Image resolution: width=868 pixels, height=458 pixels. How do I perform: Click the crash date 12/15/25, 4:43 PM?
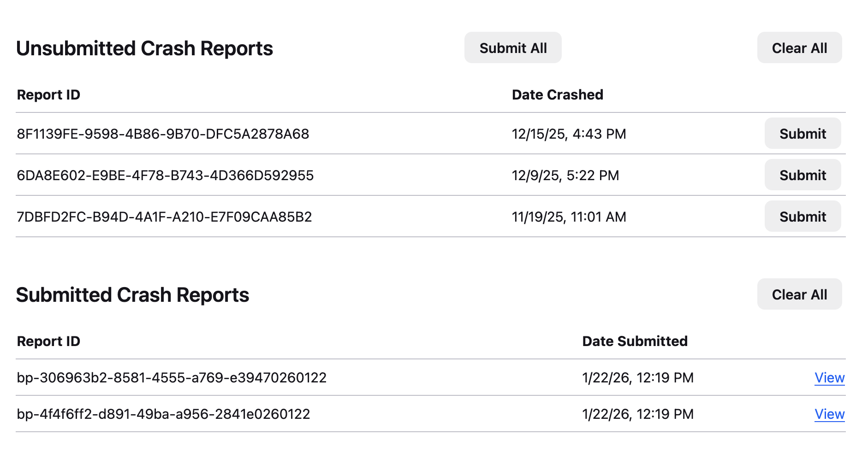569,134
